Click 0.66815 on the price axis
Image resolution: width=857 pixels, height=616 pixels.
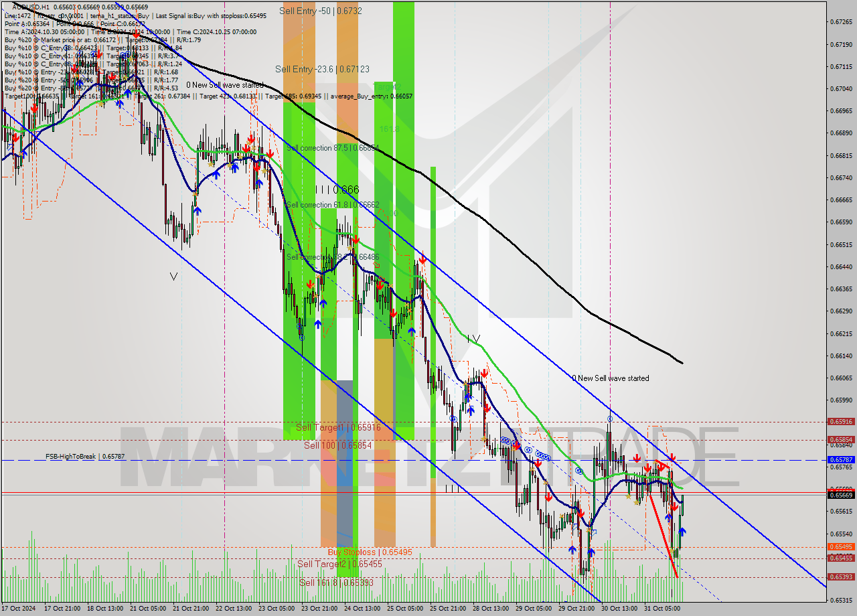click(x=840, y=155)
